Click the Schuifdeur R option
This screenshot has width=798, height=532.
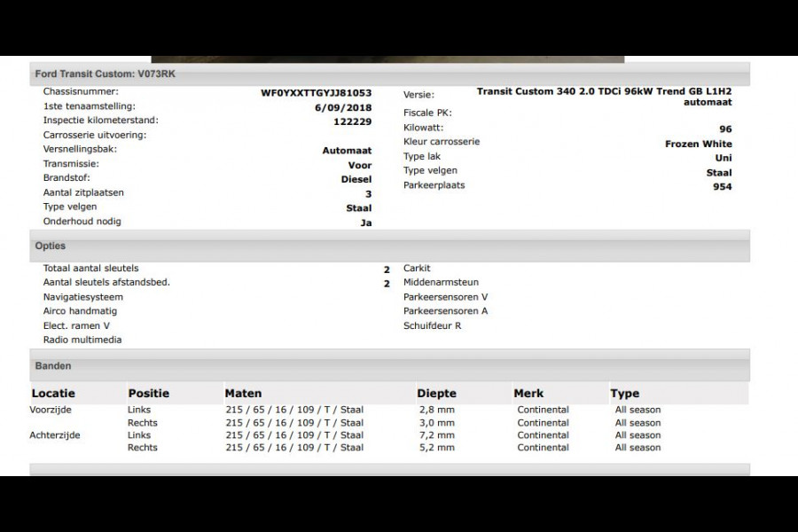tap(432, 325)
